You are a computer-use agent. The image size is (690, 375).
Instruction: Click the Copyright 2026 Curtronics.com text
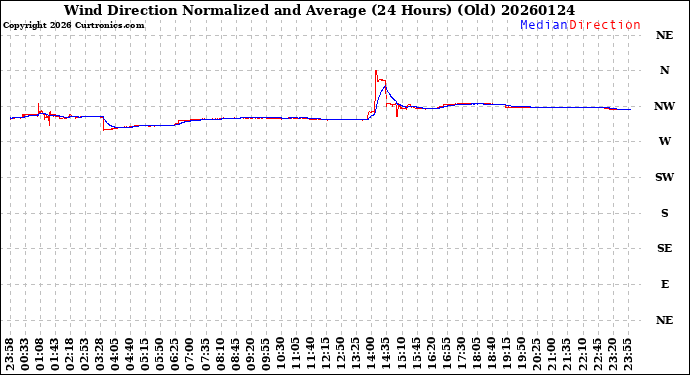[73, 26]
